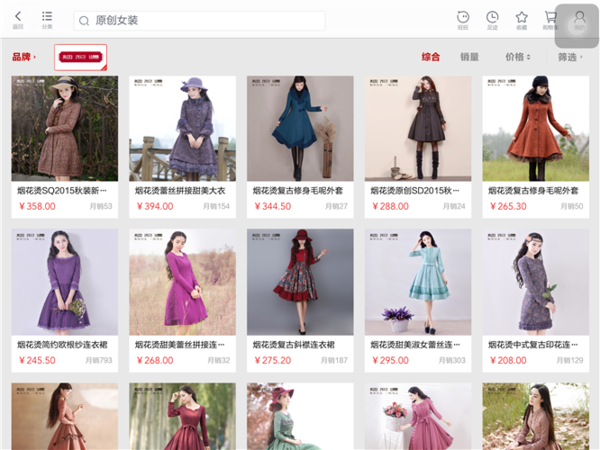Click title 烟花烫复古斜襟连衣裙
Viewport: 600px width, 450px height.
click(x=293, y=345)
